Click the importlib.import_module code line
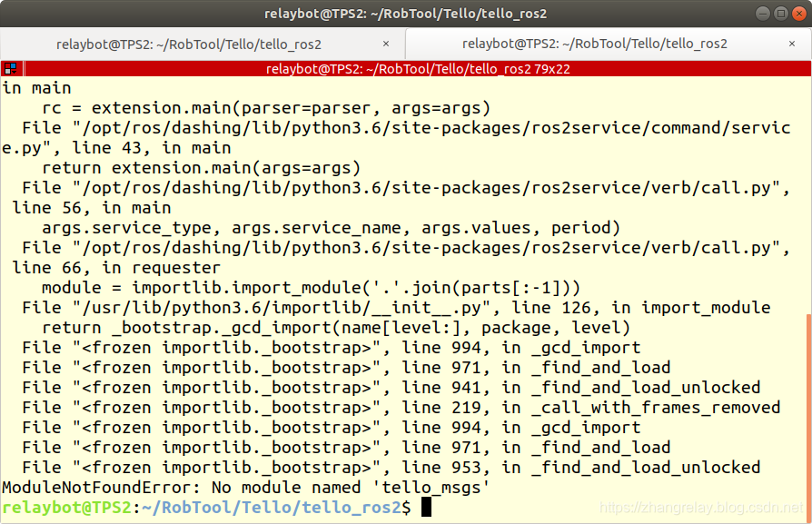Viewport: 812px width, 524px height. tap(312, 288)
